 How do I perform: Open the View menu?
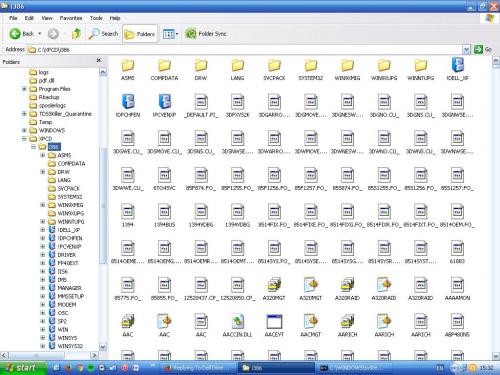coord(47,18)
